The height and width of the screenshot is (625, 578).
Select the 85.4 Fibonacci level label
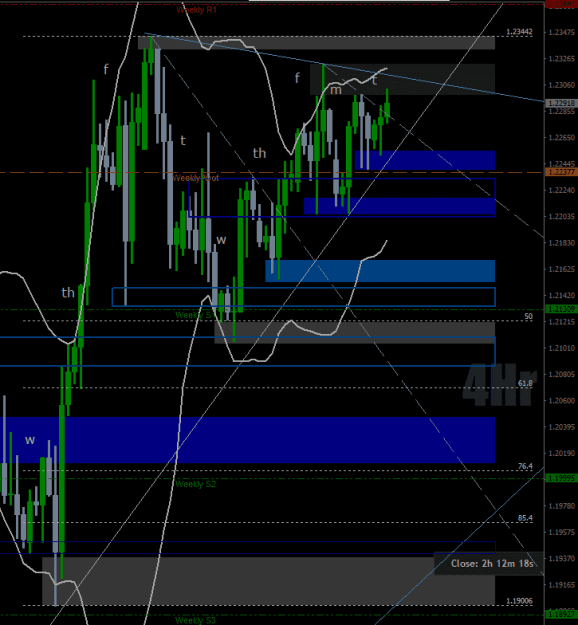coord(525,518)
